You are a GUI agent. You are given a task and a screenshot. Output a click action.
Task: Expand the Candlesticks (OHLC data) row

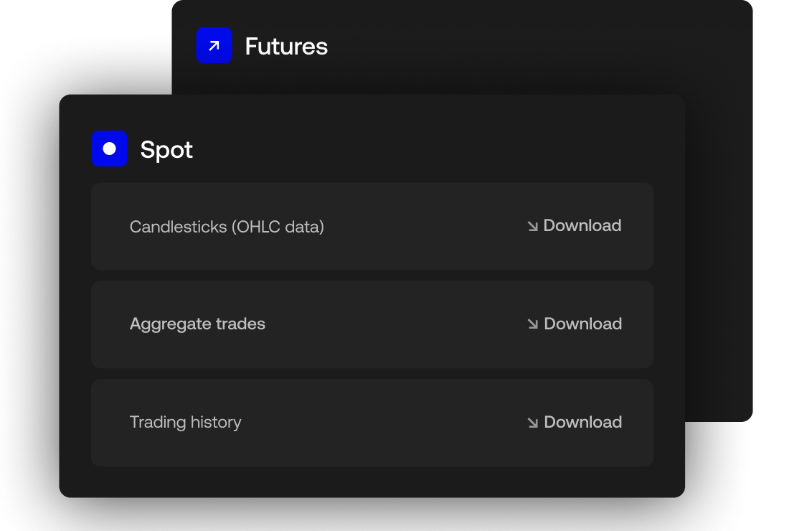(x=372, y=225)
